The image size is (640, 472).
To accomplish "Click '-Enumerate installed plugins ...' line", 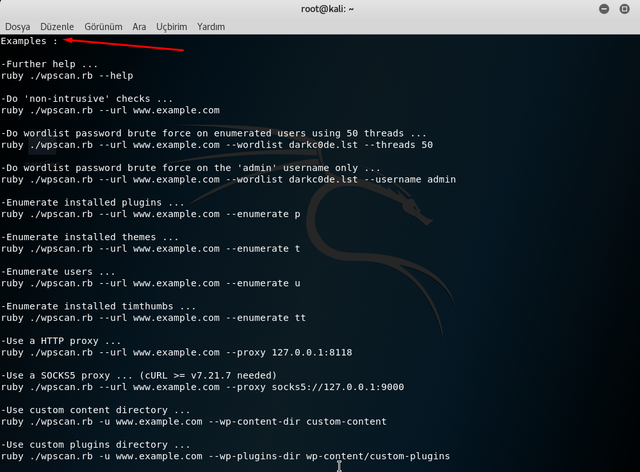I will [92, 203].
